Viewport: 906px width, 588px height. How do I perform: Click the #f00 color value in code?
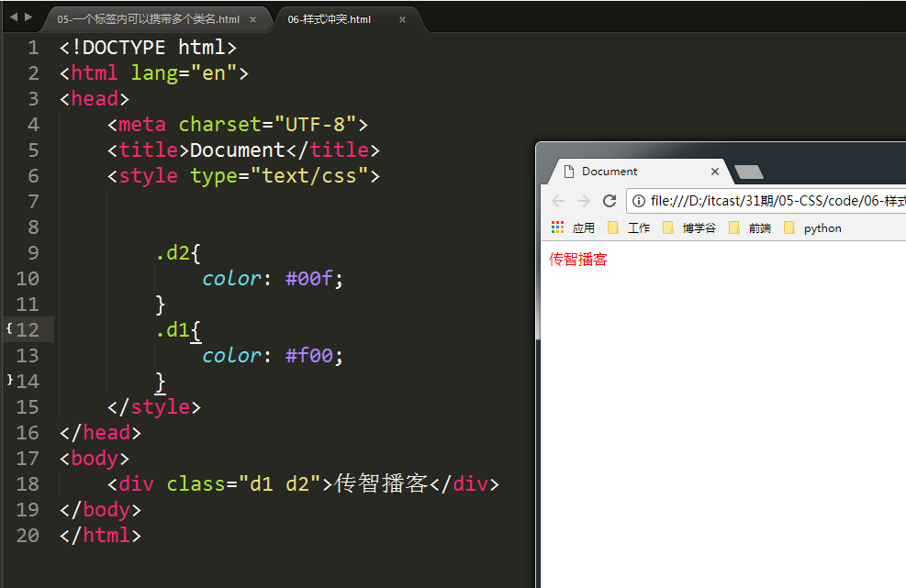pyautogui.click(x=309, y=355)
